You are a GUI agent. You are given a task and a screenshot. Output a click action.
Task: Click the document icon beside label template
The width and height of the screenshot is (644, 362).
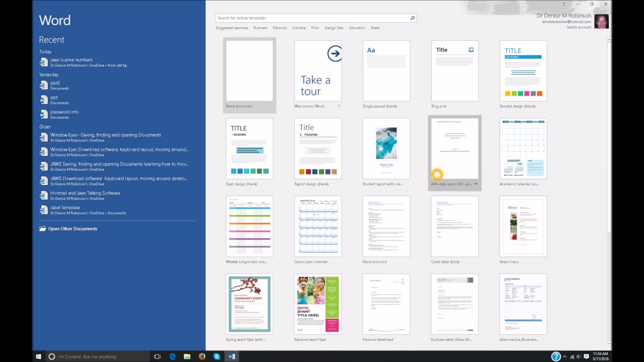[44, 210]
